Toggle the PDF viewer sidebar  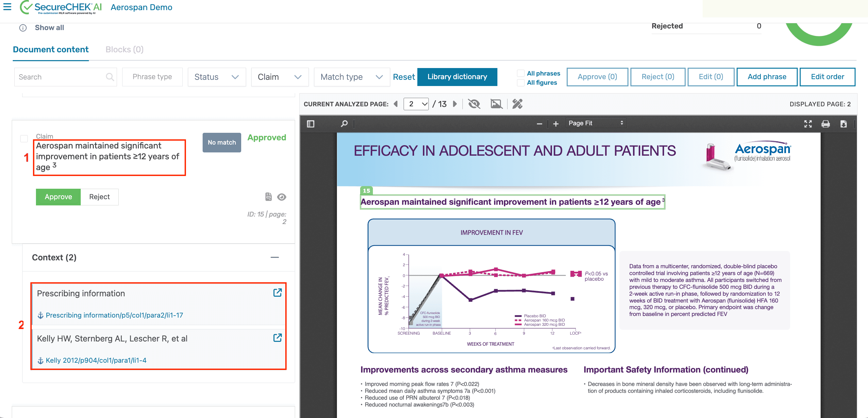pyautogui.click(x=310, y=124)
